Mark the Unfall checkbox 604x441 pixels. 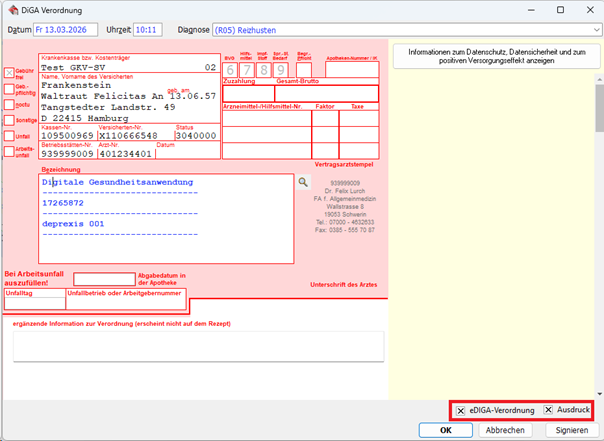[x=10, y=136]
